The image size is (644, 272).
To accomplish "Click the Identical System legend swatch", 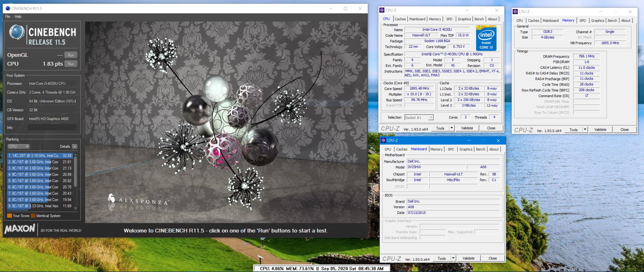I will click(x=33, y=216).
